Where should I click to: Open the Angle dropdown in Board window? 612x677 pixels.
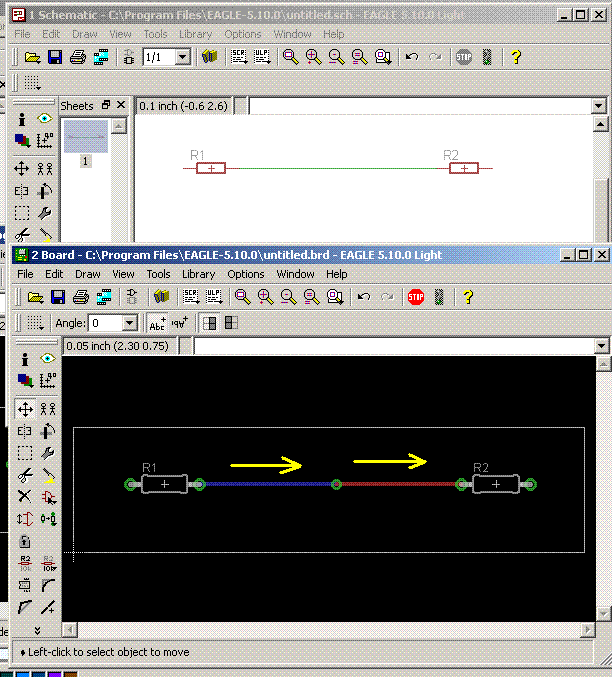coord(130,323)
